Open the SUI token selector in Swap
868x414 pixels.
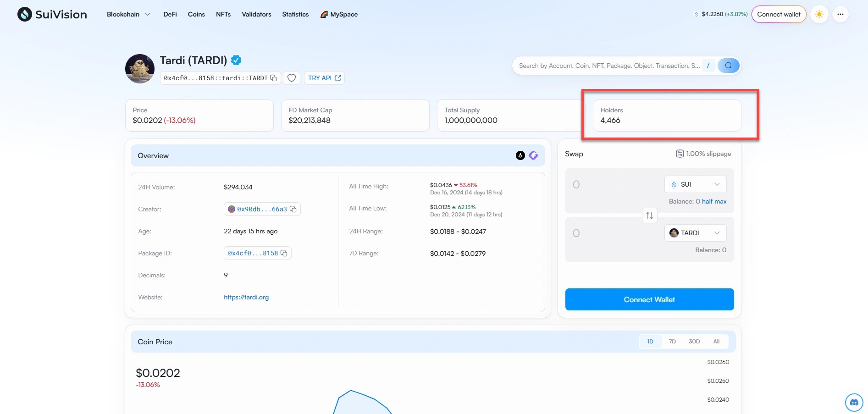[x=695, y=184]
